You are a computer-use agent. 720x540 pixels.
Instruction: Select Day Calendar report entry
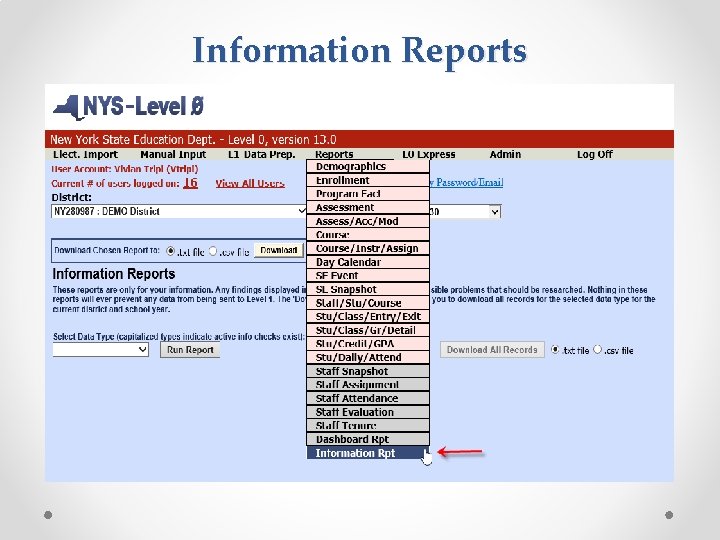(x=368, y=262)
